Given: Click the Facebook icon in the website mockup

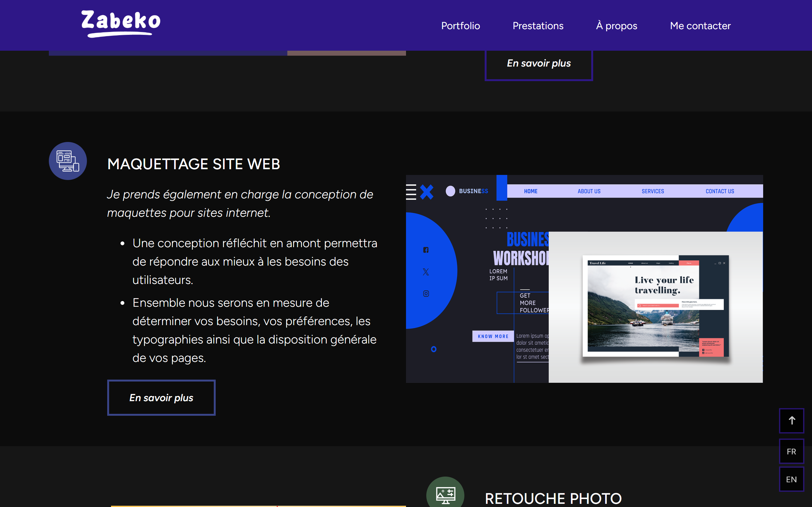Looking at the screenshot, I should 426,249.
